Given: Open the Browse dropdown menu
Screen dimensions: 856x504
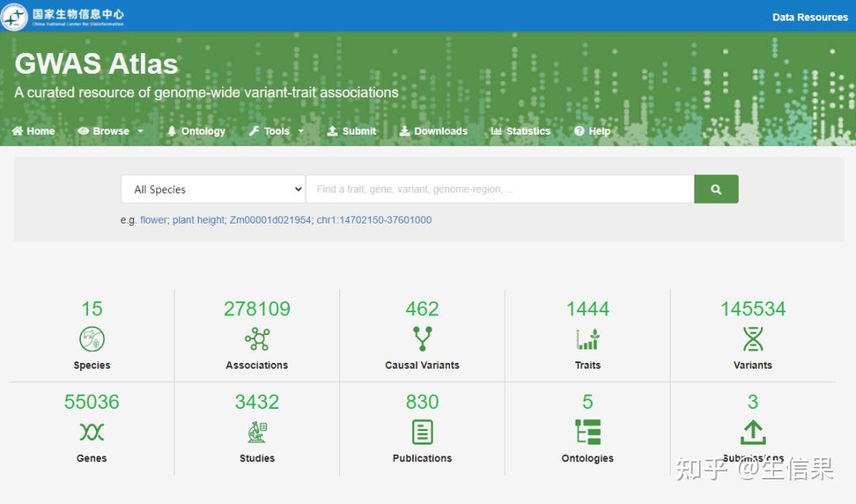Looking at the screenshot, I should pos(110,131).
